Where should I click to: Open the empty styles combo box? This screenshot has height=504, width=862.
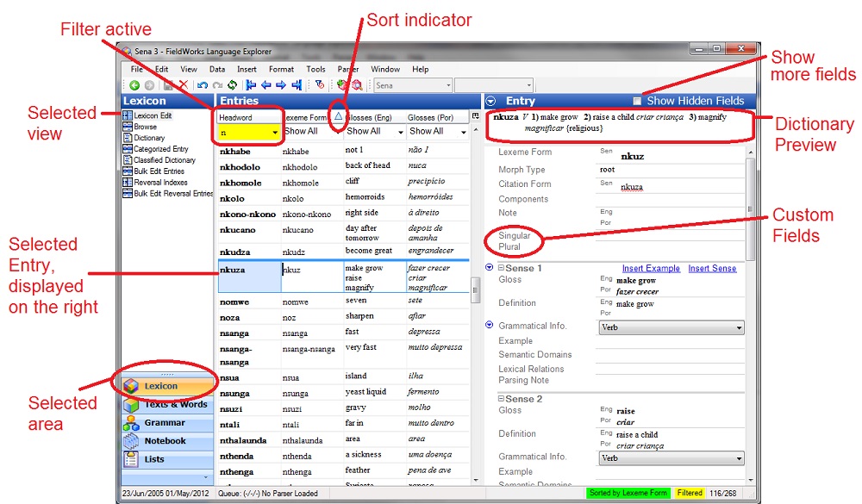pyautogui.click(x=494, y=85)
